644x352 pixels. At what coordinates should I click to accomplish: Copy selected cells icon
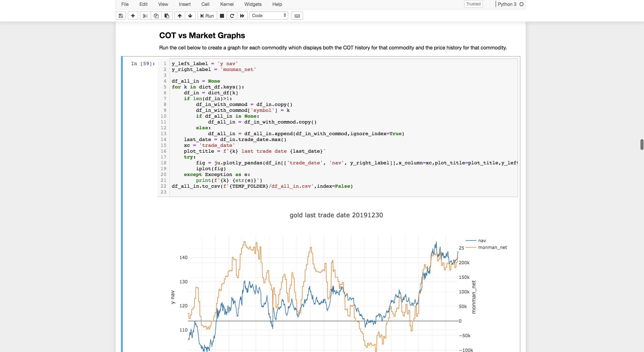[156, 16]
